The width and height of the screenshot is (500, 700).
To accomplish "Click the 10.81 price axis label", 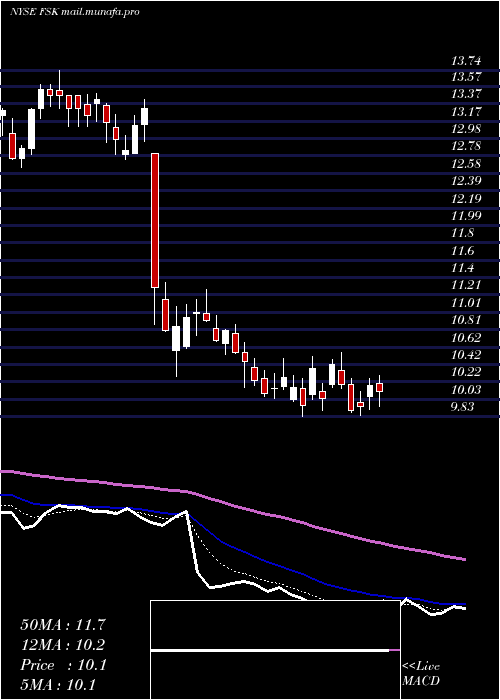I will point(467,320).
